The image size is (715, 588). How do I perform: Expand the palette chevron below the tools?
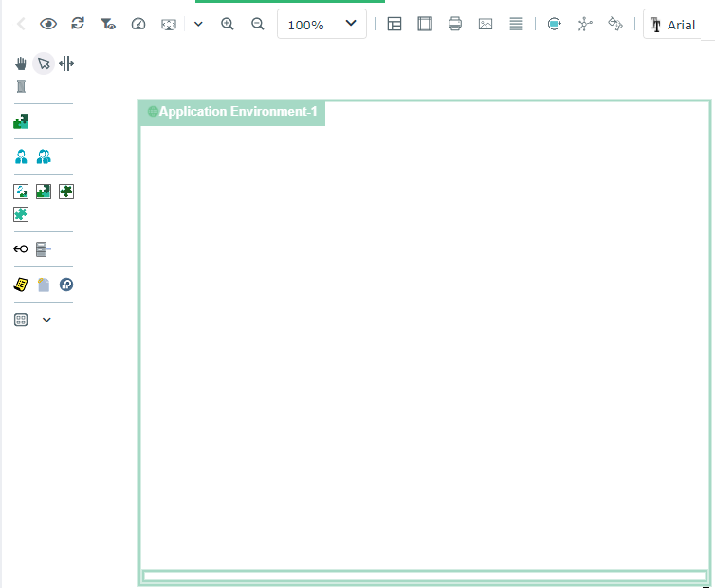coord(46,320)
